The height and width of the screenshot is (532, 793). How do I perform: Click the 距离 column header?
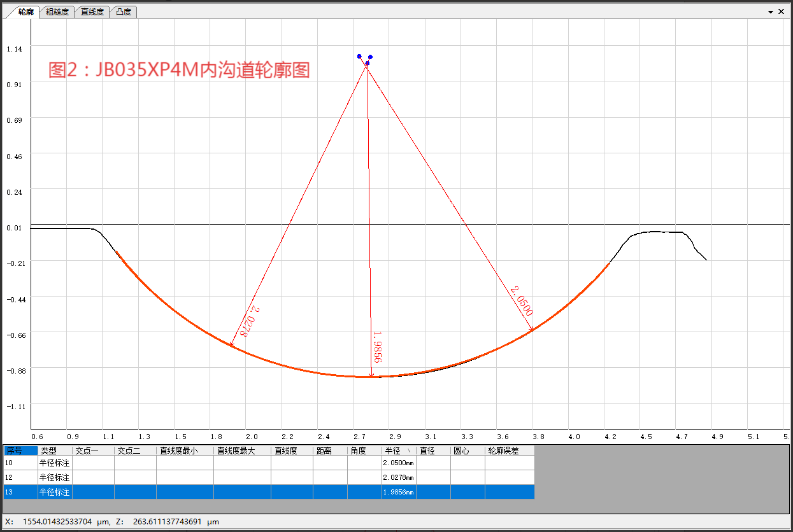click(x=330, y=451)
